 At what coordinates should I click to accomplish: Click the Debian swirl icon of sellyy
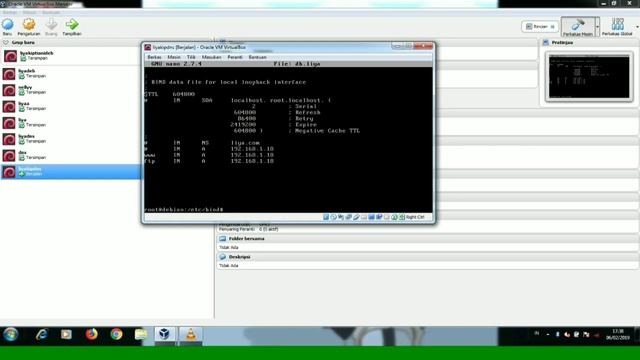(x=9, y=90)
